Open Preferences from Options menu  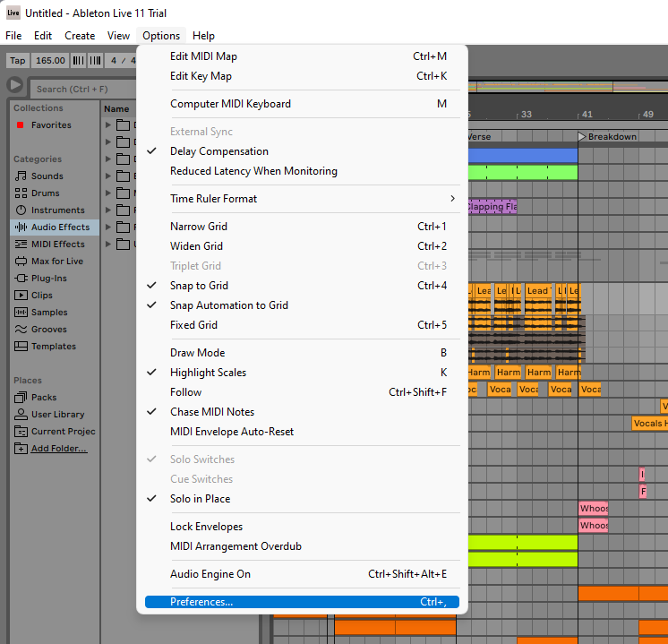click(302, 601)
